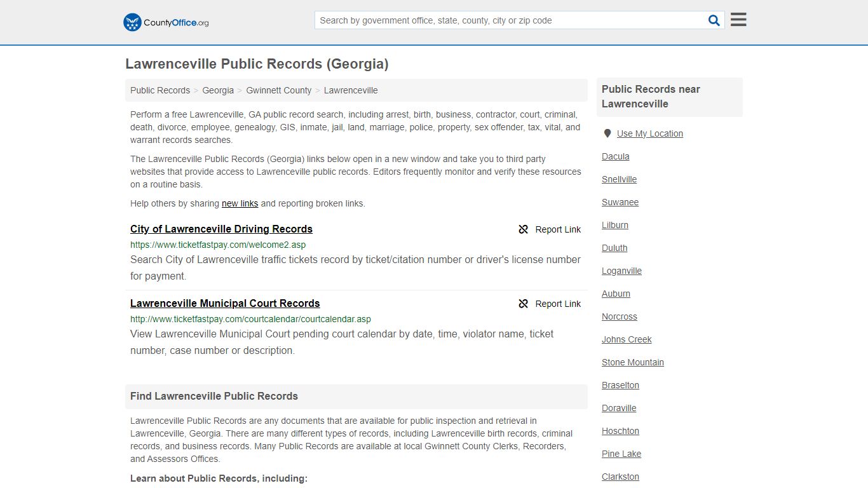Open Clarkston public records
868x488 pixels.
point(620,477)
